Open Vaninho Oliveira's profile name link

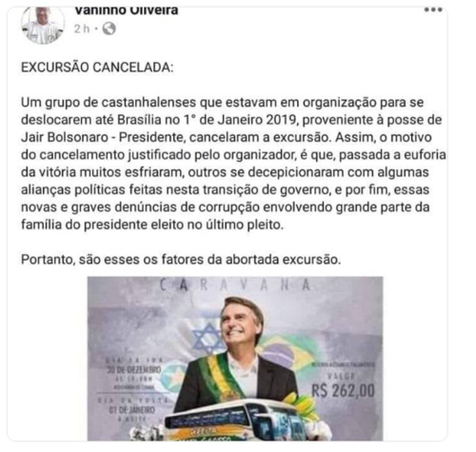coord(127,10)
